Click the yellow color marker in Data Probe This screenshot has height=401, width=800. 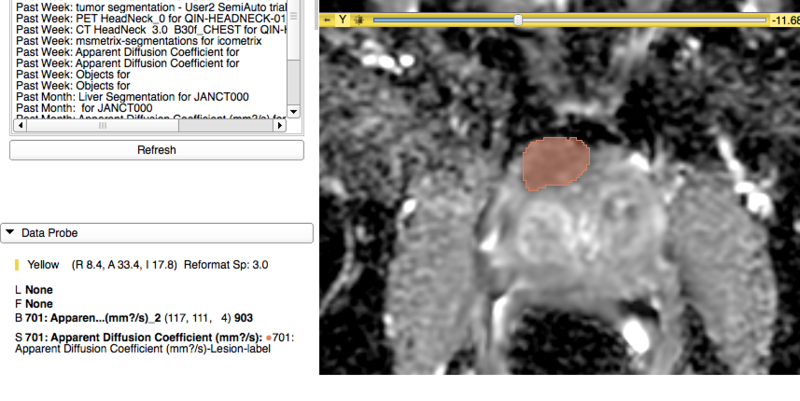(x=17, y=265)
